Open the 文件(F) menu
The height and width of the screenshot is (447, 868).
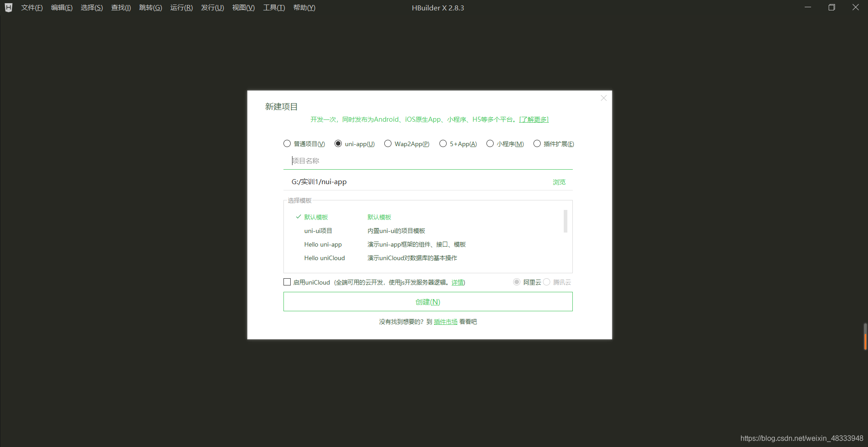pyautogui.click(x=32, y=8)
